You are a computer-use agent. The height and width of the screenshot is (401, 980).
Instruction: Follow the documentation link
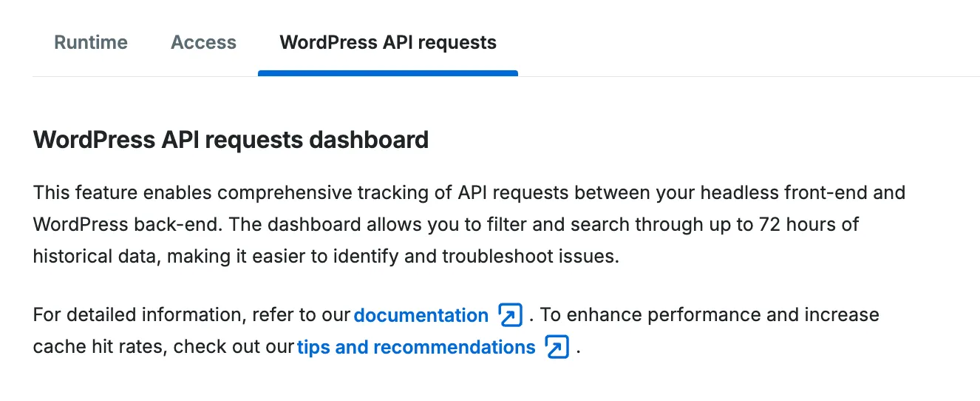(421, 315)
